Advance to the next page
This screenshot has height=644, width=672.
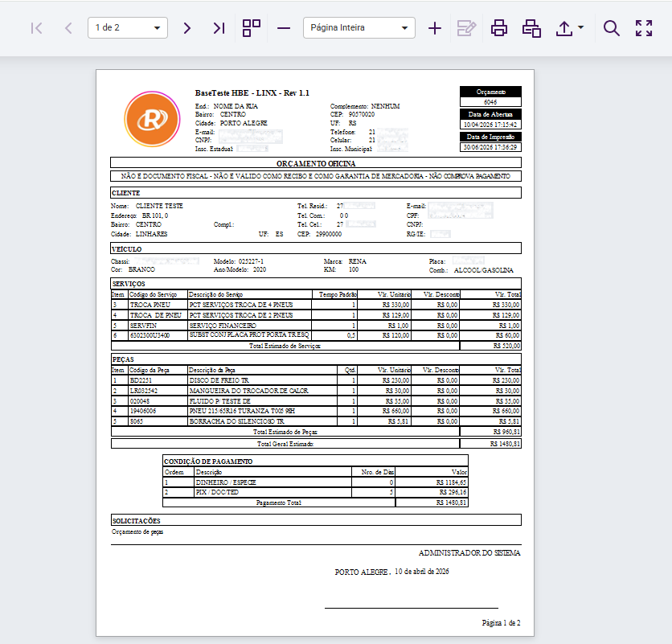click(x=186, y=28)
